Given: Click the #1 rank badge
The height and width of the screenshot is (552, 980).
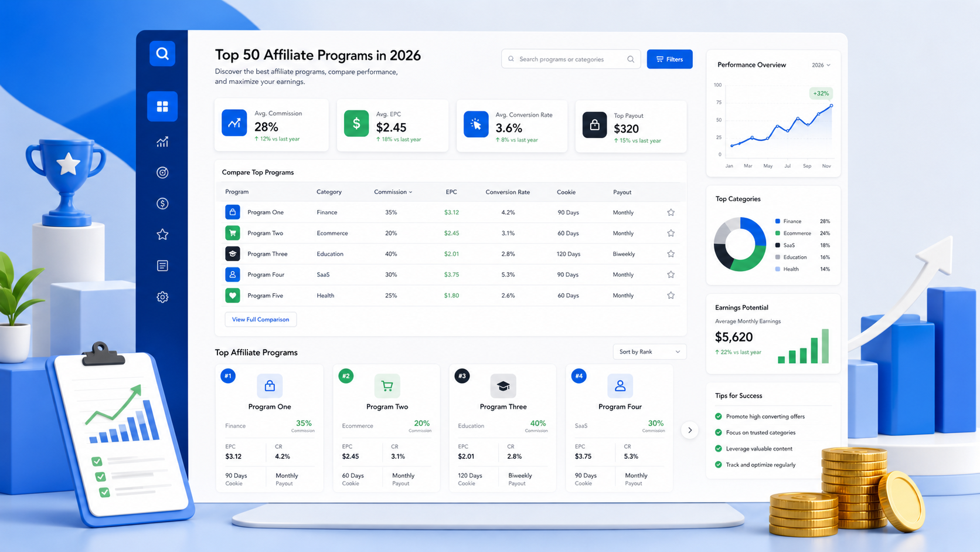Looking at the screenshot, I should click(228, 375).
